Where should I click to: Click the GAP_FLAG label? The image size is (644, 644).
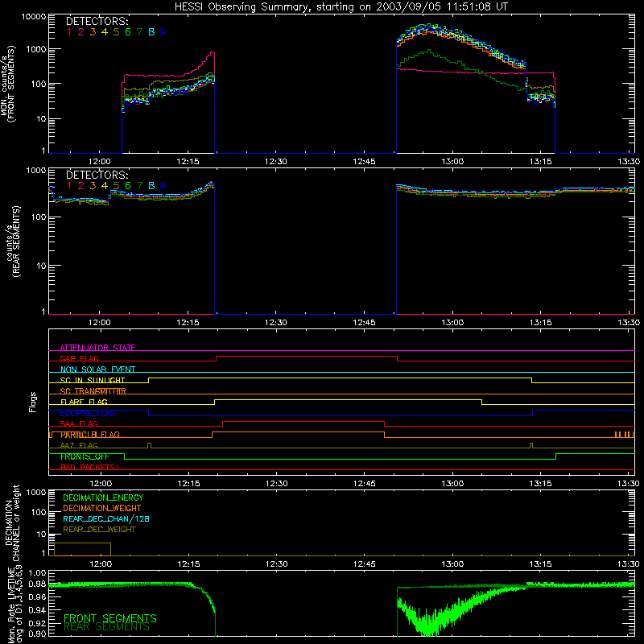pyautogui.click(x=79, y=358)
